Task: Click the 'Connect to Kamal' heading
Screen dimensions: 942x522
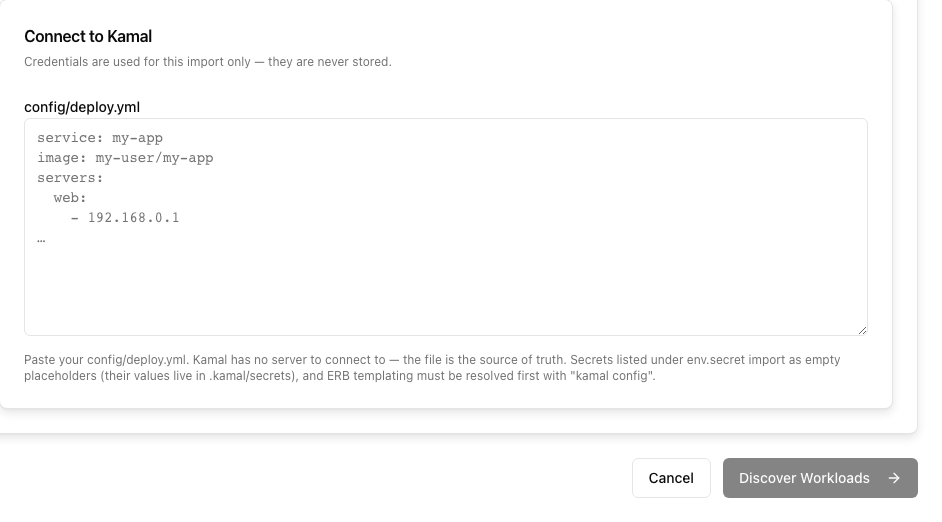Action: pyautogui.click(x=88, y=37)
